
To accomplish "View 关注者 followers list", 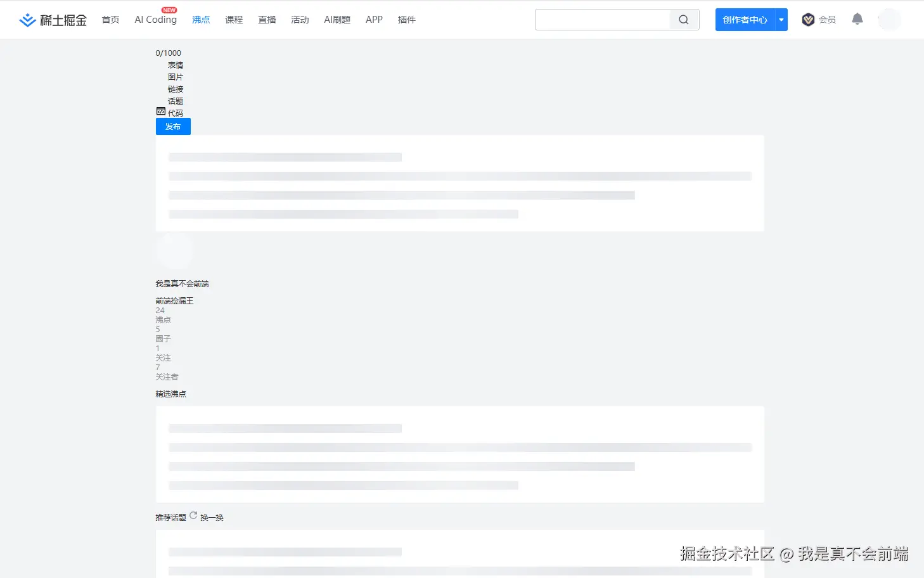I will pyautogui.click(x=167, y=376).
